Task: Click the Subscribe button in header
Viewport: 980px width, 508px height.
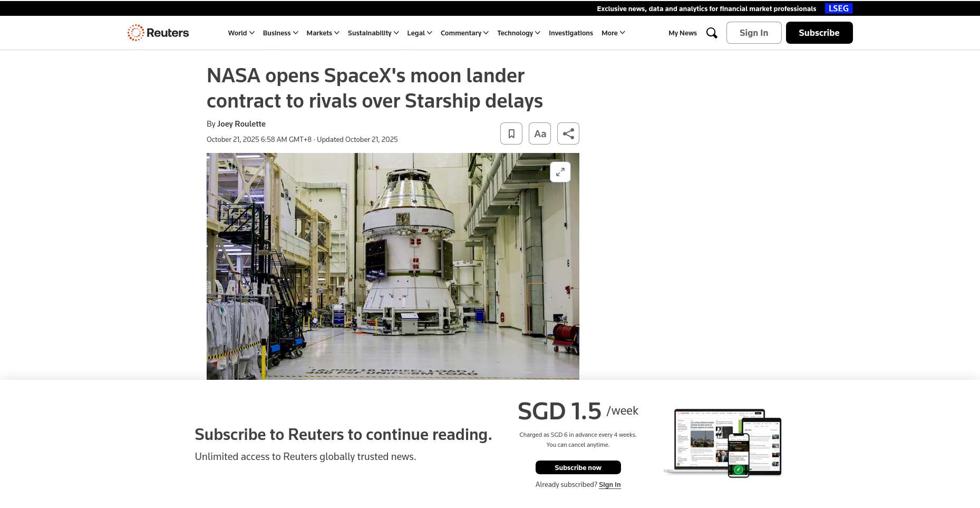Action: [x=819, y=33]
